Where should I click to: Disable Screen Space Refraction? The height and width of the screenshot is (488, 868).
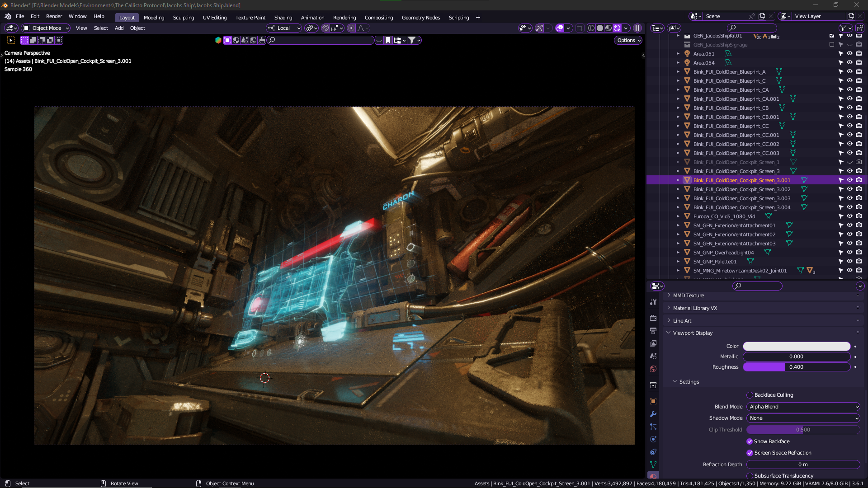coord(750,453)
